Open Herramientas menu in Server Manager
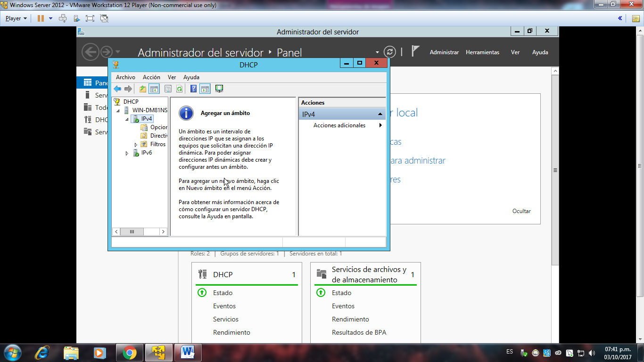Image resolution: width=644 pixels, height=362 pixels. [482, 52]
